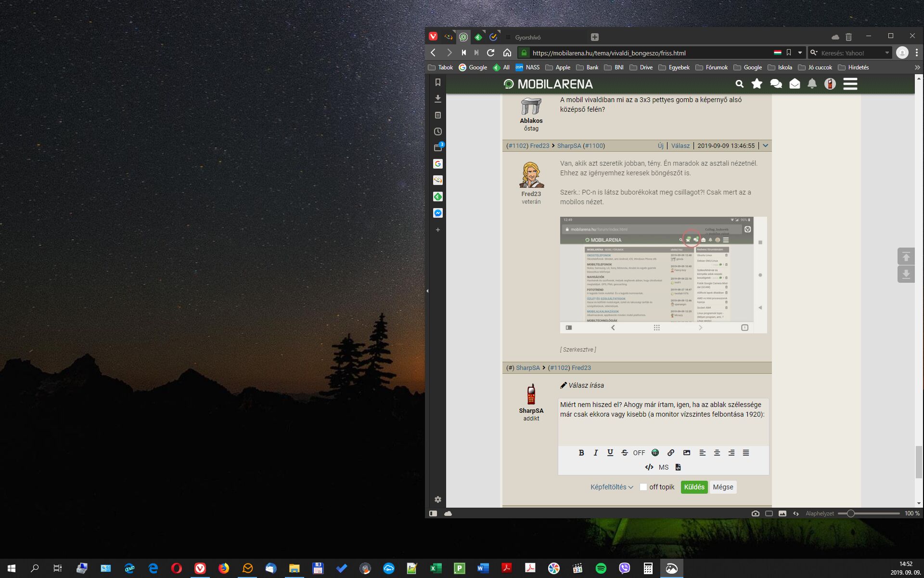Switch to the Gyorshívó tab

(x=527, y=37)
